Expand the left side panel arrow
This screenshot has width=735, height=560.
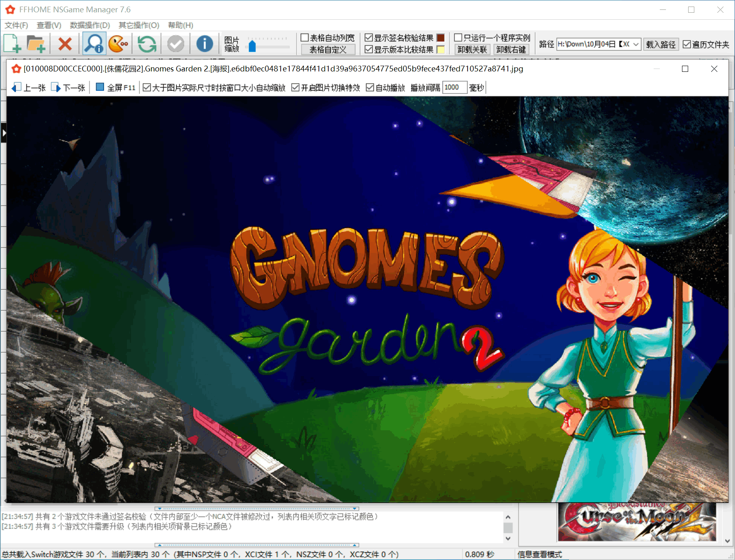pyautogui.click(x=4, y=133)
